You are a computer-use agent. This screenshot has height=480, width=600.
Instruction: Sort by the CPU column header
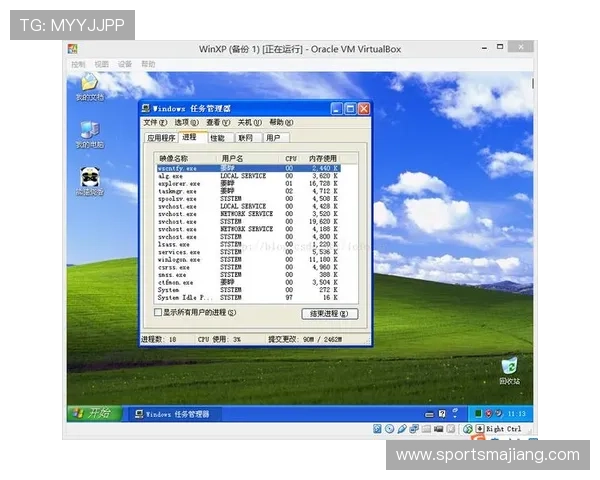(291, 158)
